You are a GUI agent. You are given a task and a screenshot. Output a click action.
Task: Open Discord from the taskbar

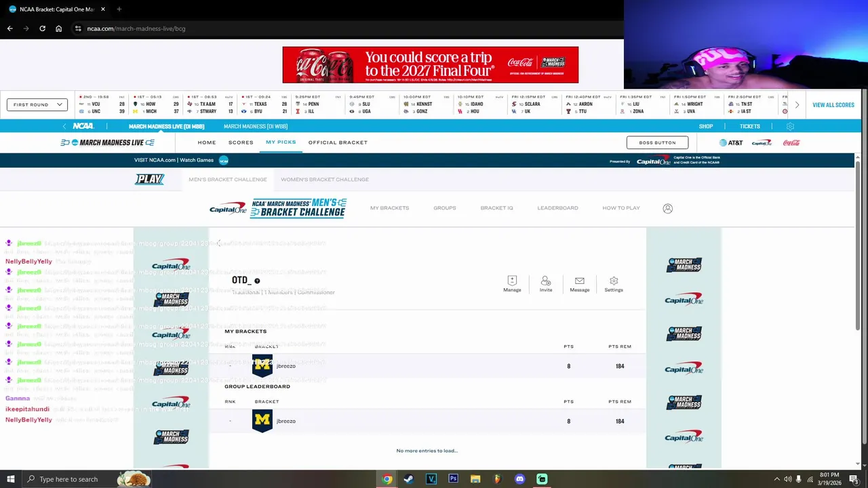tap(519, 479)
